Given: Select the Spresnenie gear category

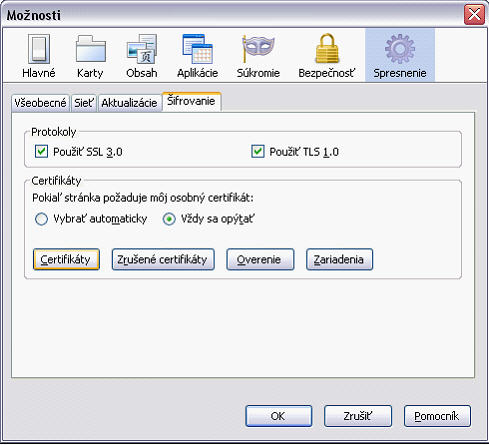Looking at the screenshot, I should point(400,56).
